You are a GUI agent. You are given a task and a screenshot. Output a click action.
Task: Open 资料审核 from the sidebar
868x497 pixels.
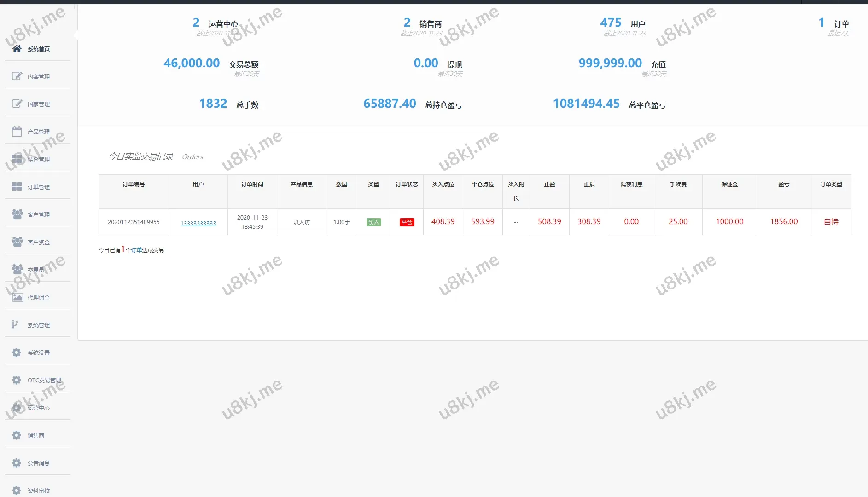pyautogui.click(x=38, y=491)
